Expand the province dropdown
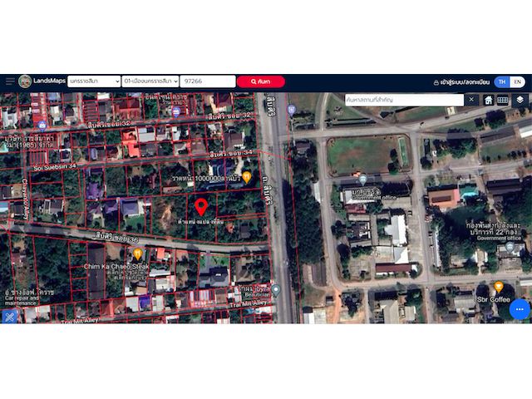This screenshot has width=532, height=399. coord(93,81)
